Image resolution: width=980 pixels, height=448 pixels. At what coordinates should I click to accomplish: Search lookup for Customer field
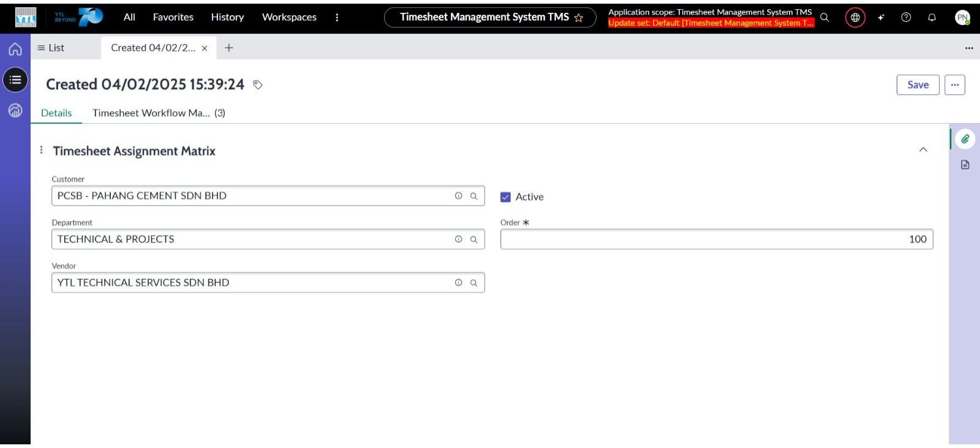coord(473,196)
